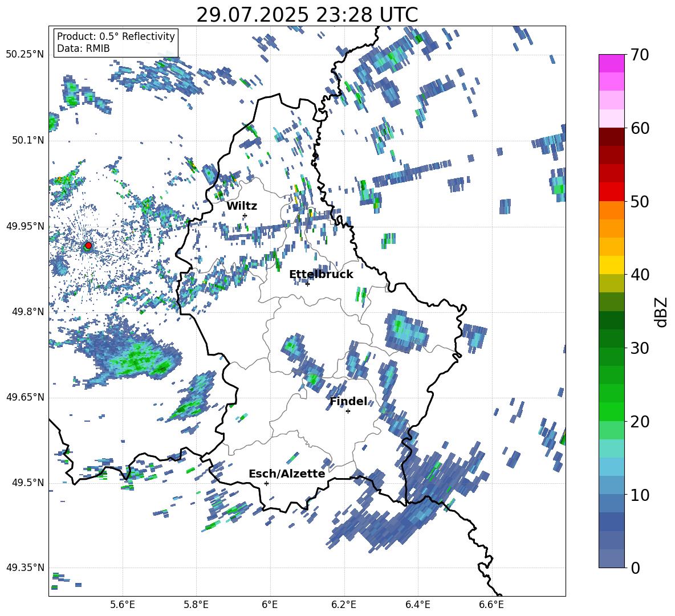The height and width of the screenshot is (616, 675).
Task: Click the 5.6°E longitude tick label
Action: (x=123, y=605)
